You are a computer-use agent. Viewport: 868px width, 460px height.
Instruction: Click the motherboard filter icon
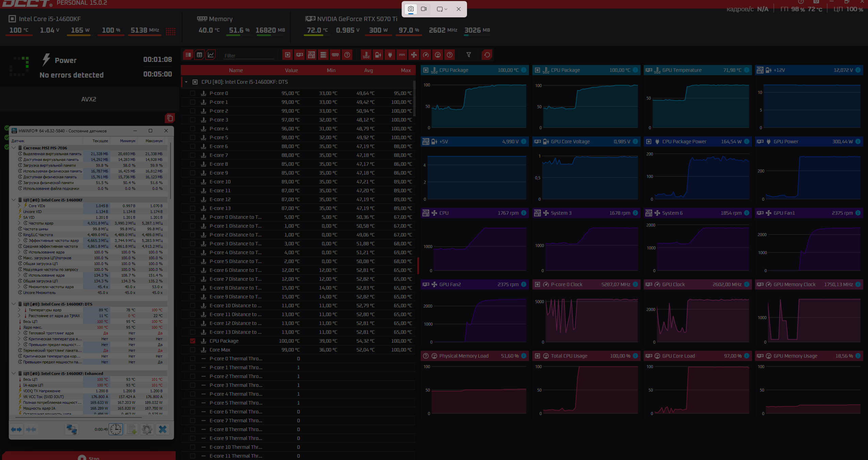tap(311, 55)
